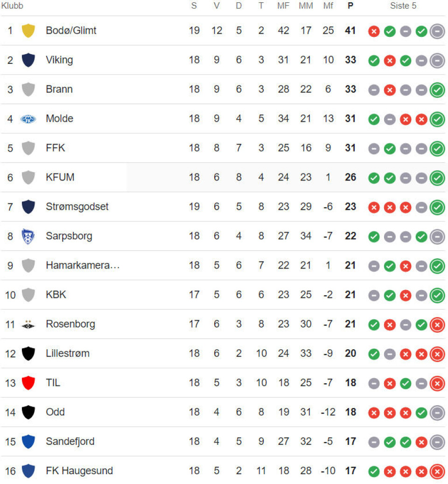
Task: Click FK Haugesund's circled latest loss icon
Action: pos(437,471)
